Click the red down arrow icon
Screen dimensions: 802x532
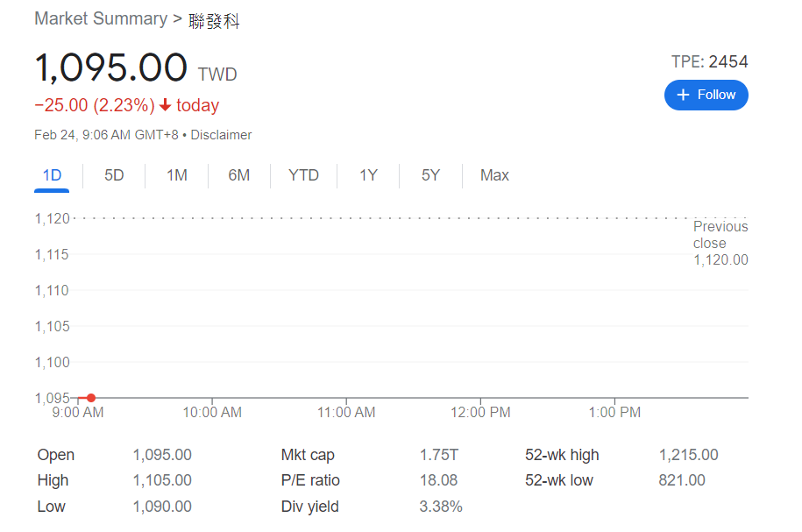(x=165, y=105)
